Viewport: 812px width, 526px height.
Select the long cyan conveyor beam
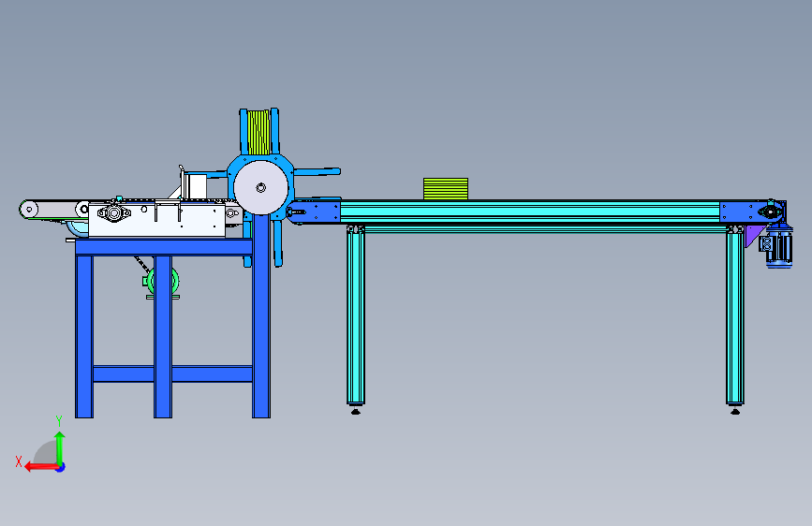(x=530, y=212)
